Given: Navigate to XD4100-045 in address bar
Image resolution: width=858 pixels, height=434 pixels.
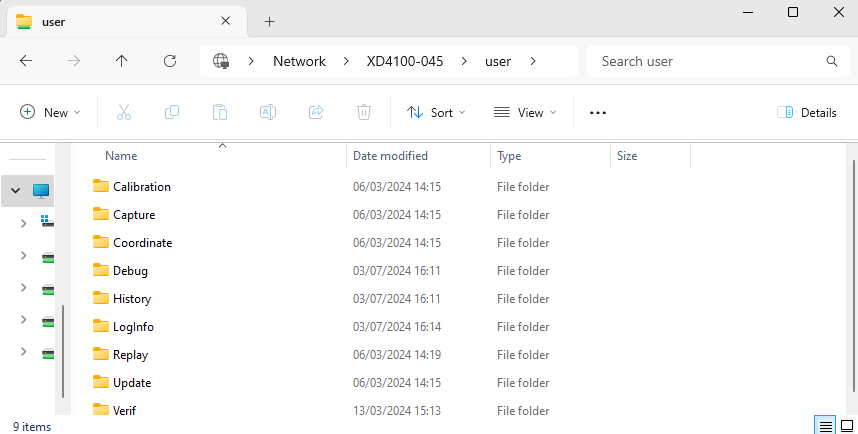Looking at the screenshot, I should [x=406, y=61].
